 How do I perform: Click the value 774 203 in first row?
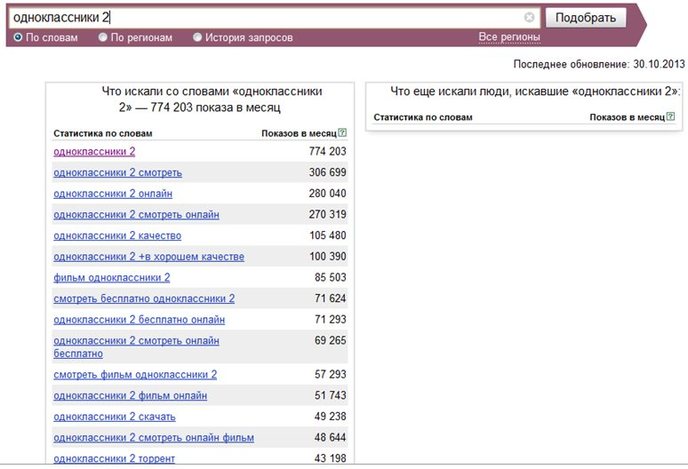coord(327,151)
